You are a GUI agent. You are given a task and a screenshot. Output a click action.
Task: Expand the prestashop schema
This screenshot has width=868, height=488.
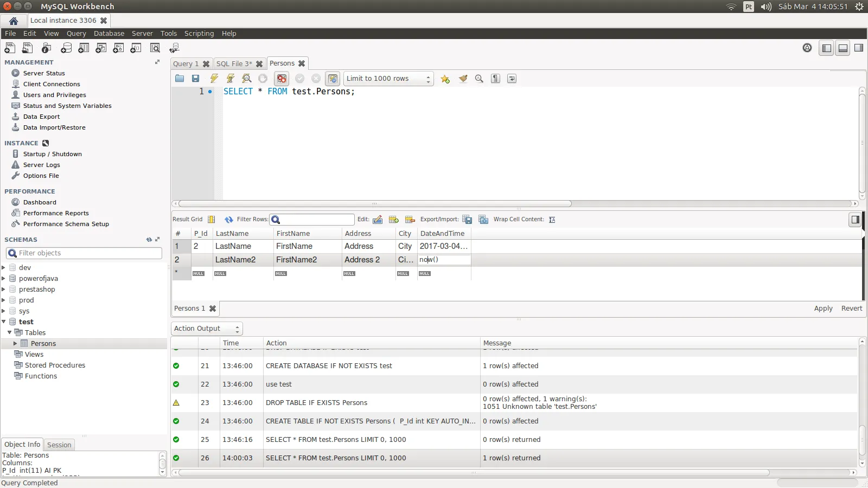pyautogui.click(x=4, y=290)
